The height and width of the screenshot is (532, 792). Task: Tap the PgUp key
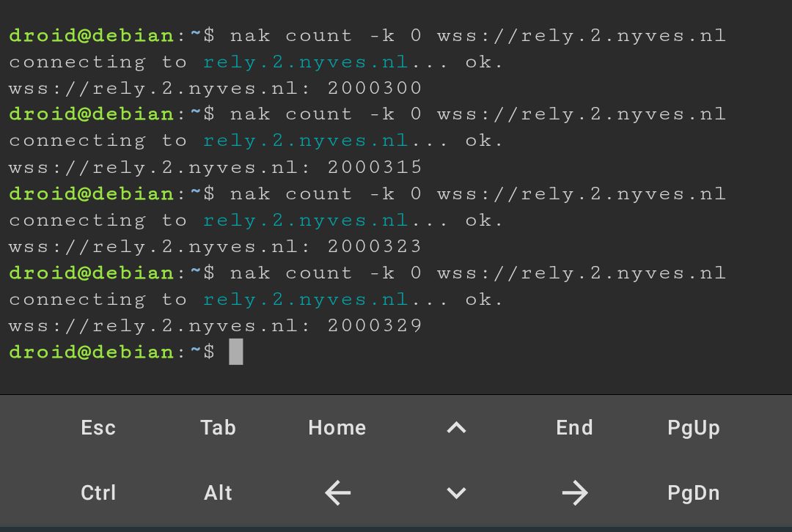(x=694, y=428)
